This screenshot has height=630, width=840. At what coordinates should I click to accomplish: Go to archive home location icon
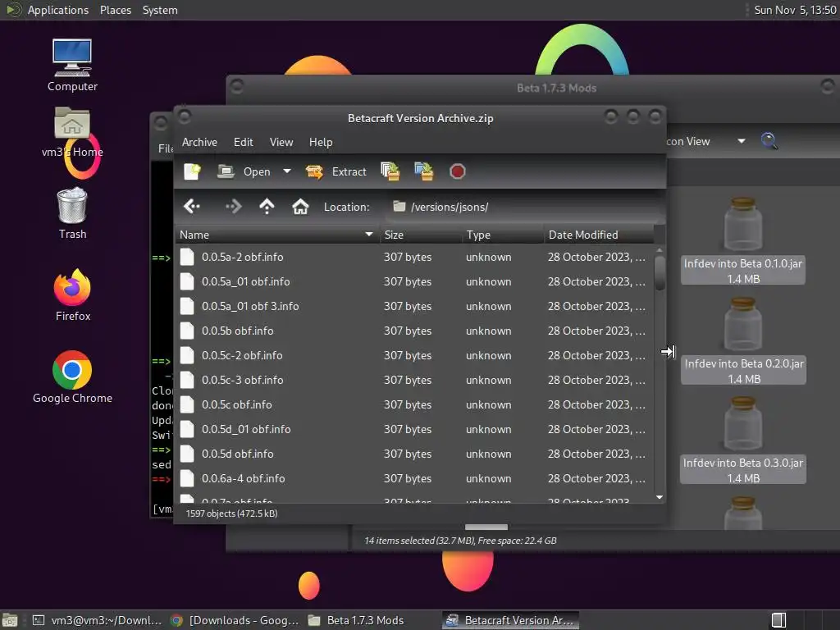300,206
